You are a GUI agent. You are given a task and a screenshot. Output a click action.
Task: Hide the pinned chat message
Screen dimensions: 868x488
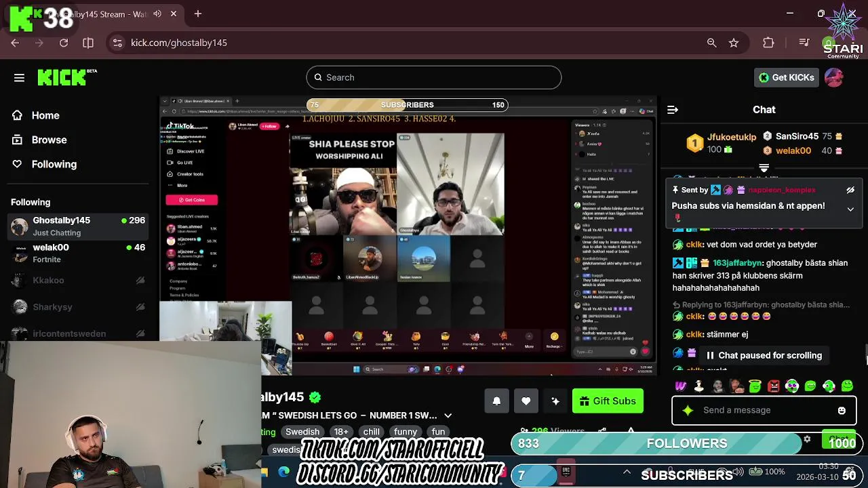point(850,190)
